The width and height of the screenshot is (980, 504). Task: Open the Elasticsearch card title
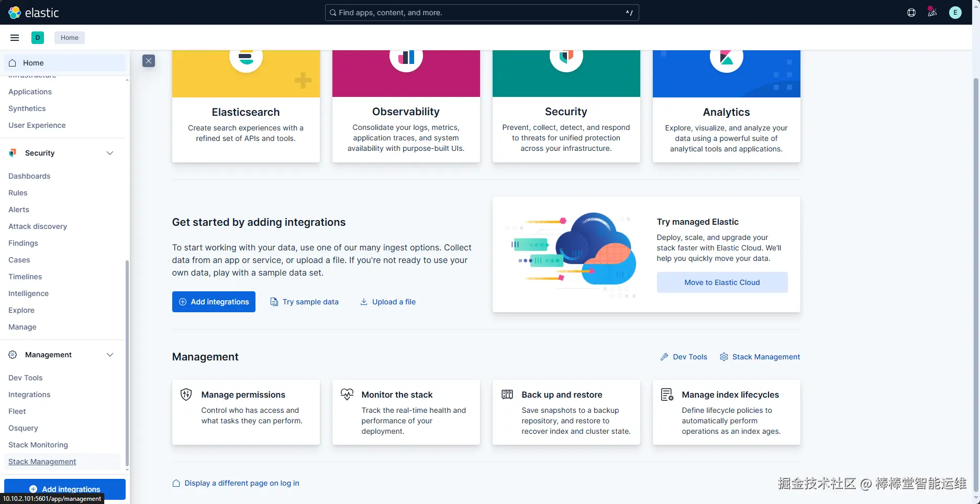pos(246,112)
